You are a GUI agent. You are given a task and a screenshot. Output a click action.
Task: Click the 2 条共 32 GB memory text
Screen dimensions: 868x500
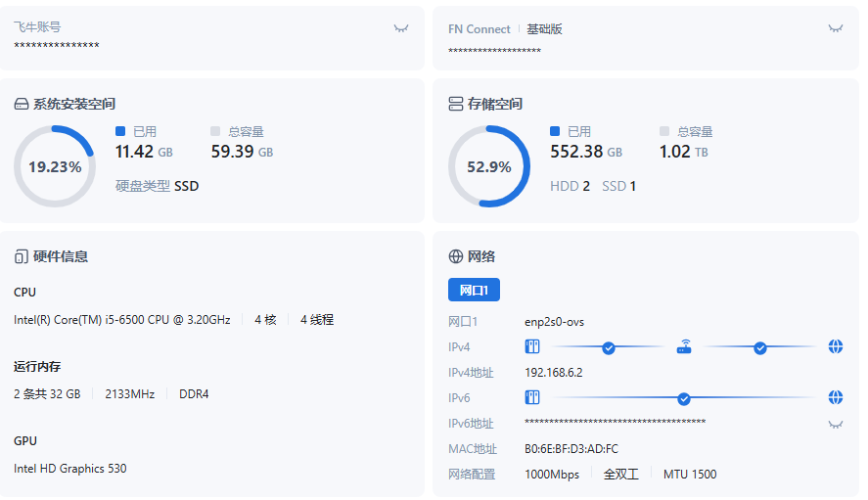click(x=47, y=394)
